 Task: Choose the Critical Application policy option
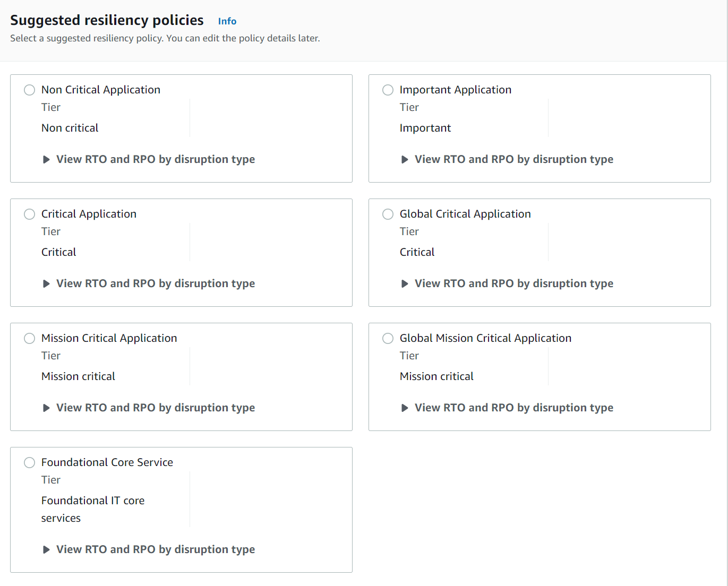[29, 214]
